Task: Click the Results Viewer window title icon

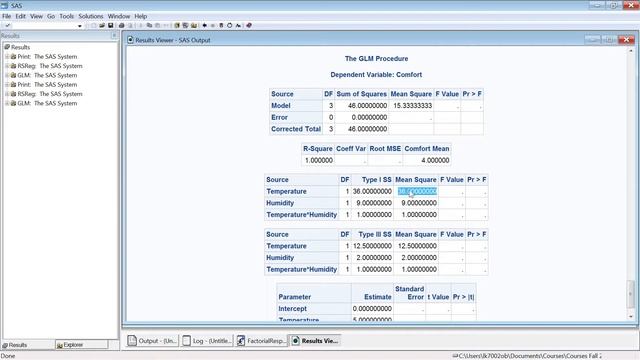Action: click(130, 40)
